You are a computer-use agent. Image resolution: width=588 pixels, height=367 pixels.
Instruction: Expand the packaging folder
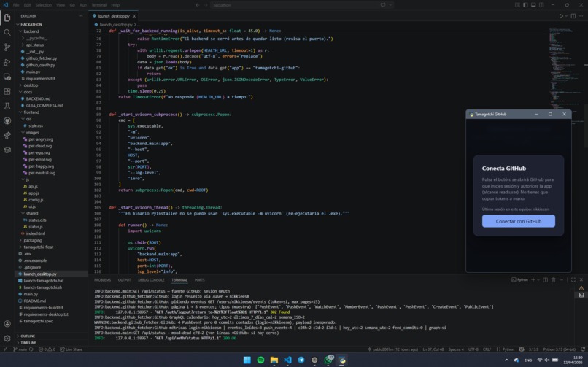point(33,240)
